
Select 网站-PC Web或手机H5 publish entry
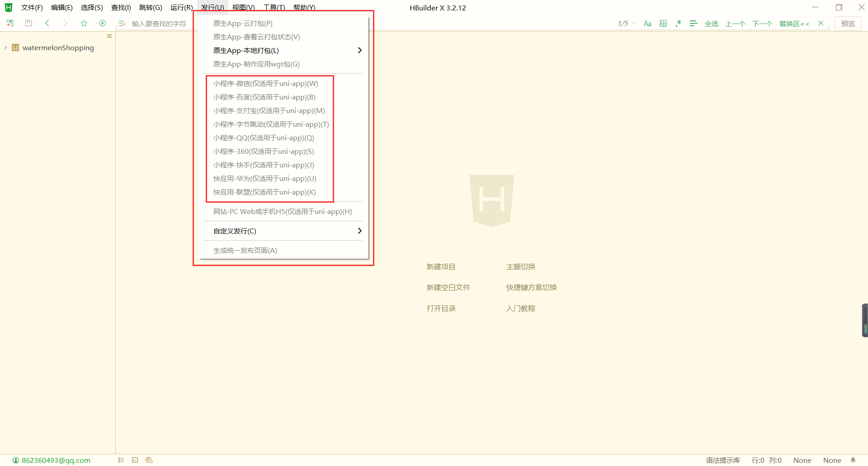[x=283, y=212]
